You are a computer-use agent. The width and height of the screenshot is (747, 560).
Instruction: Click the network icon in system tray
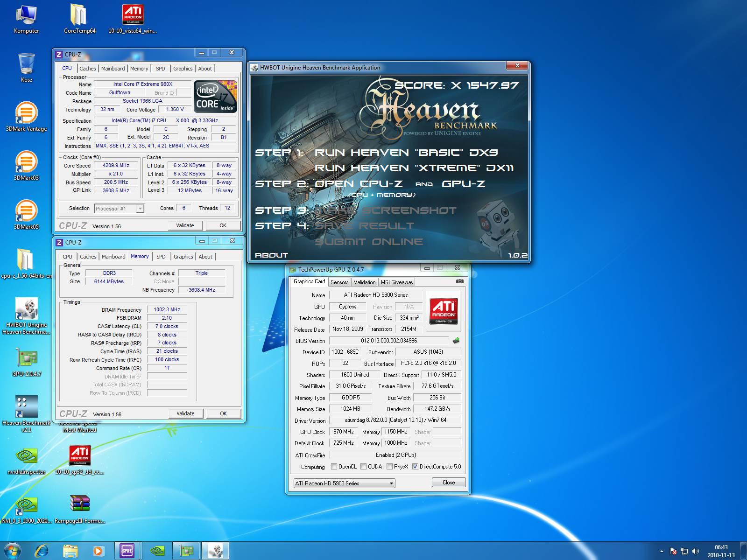click(684, 551)
